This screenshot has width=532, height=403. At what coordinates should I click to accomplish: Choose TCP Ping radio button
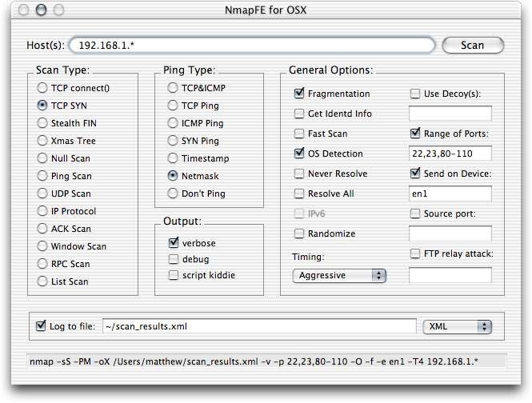tap(173, 106)
